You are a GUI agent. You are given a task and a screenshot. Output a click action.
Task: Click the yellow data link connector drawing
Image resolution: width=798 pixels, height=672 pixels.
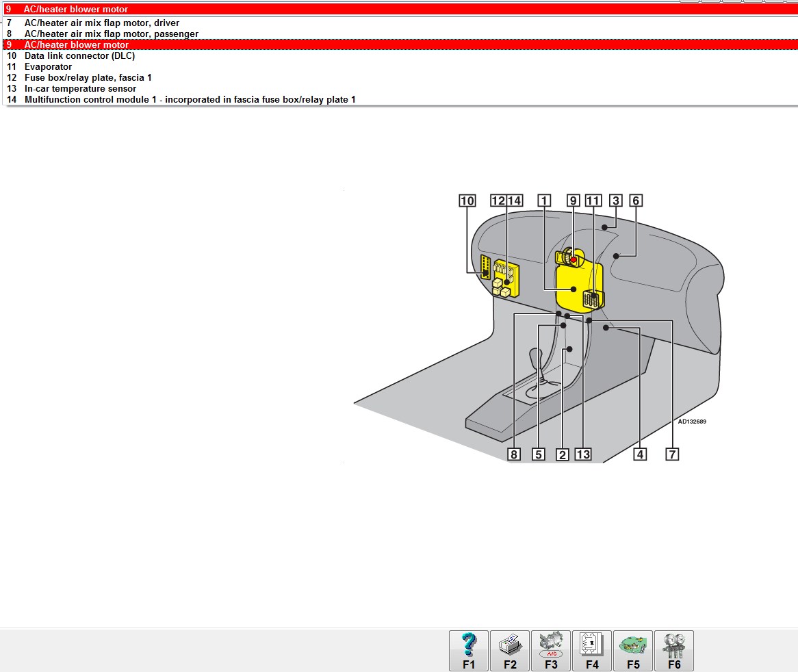click(x=485, y=267)
